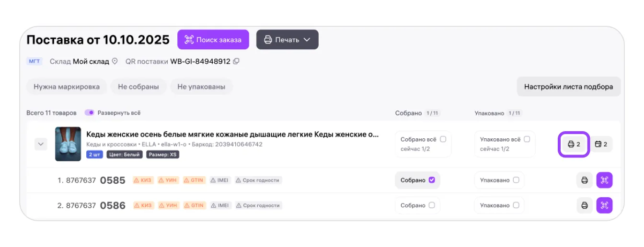The height and width of the screenshot is (247, 644).
Task: Toggle the Развернуть всё switch
Action: coord(90,113)
